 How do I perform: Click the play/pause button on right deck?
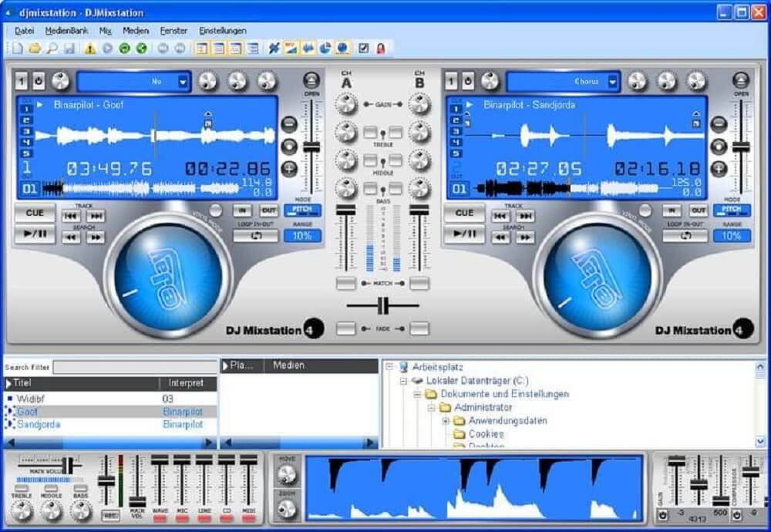[463, 234]
